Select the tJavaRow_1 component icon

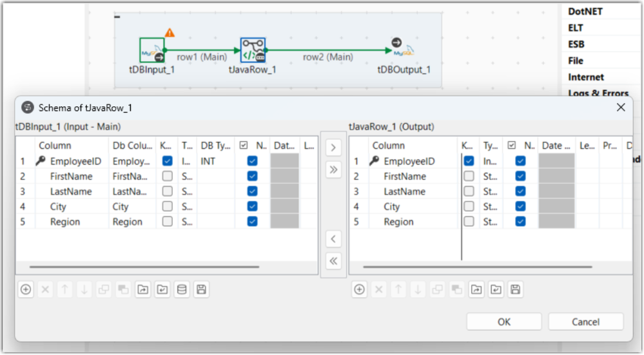pos(253,50)
